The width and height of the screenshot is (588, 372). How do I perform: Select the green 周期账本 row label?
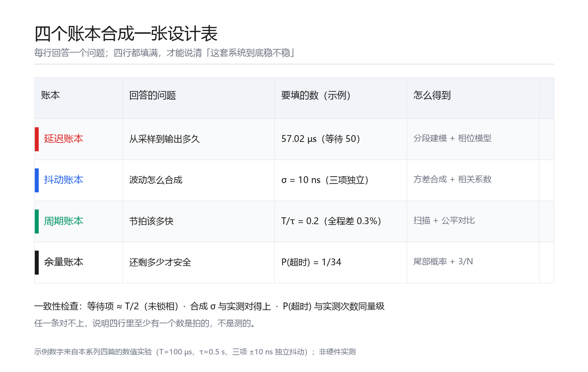pyautogui.click(x=64, y=221)
